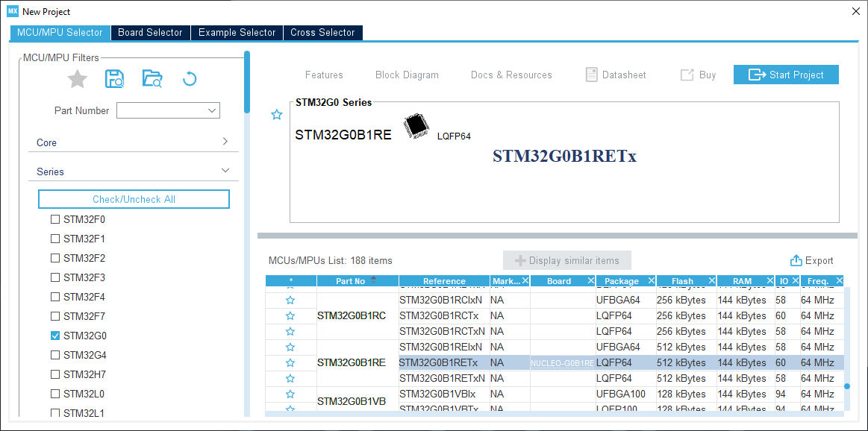
Task: Expand the Core filter section
Action: [x=225, y=142]
